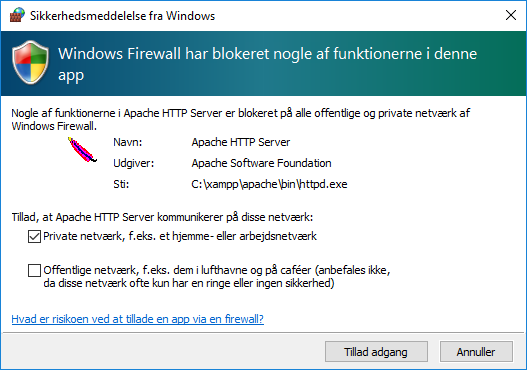Click the 'Tillad, at Apache HTTP Server kommunikerer' text

click(x=162, y=217)
